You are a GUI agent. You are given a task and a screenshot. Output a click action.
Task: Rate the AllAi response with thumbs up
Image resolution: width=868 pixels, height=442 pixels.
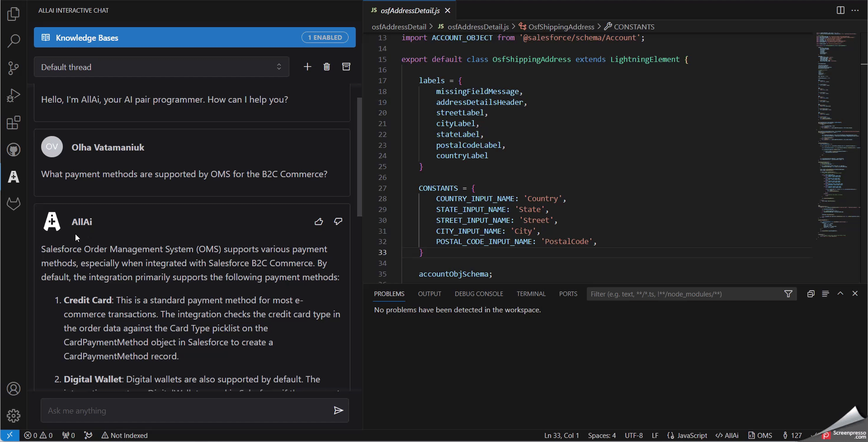[x=319, y=221]
